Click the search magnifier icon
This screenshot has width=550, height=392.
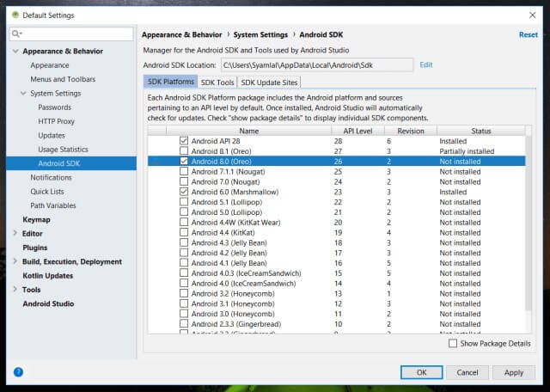(16, 34)
